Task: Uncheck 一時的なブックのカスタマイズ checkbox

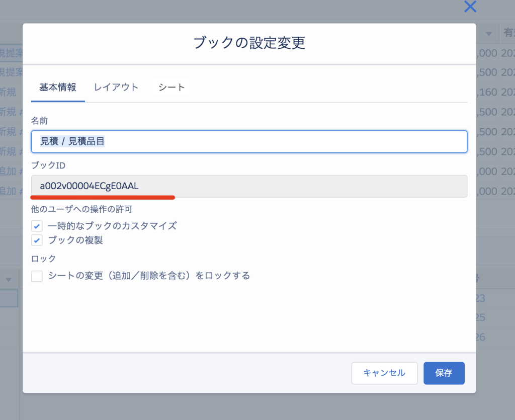Action: (37, 226)
